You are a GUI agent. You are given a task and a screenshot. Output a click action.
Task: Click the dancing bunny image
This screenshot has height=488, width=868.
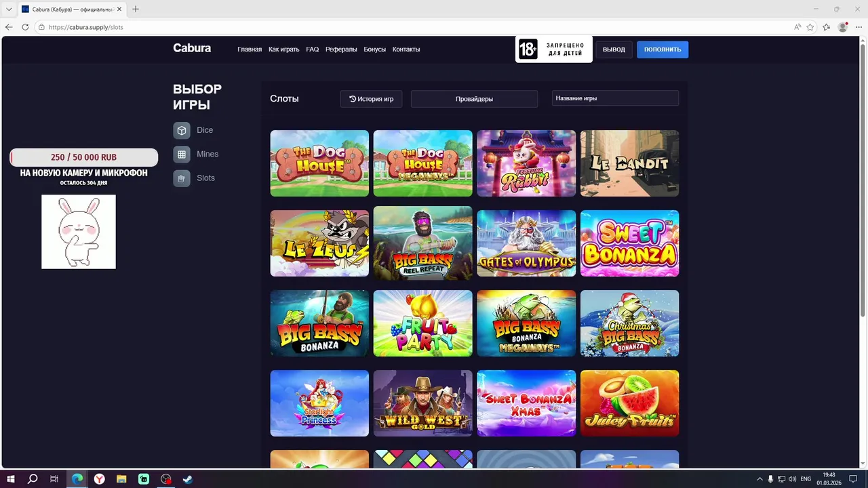tap(79, 232)
